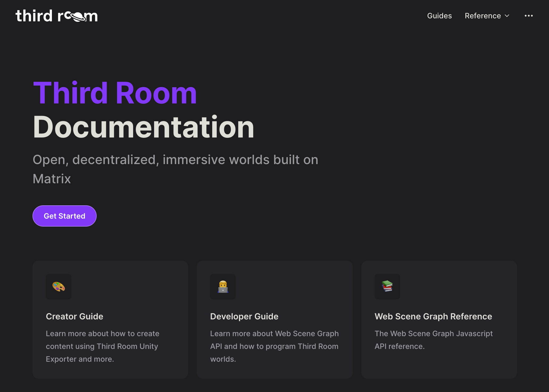
Task: Click the Documentation heading text
Action: pyautogui.click(x=143, y=127)
